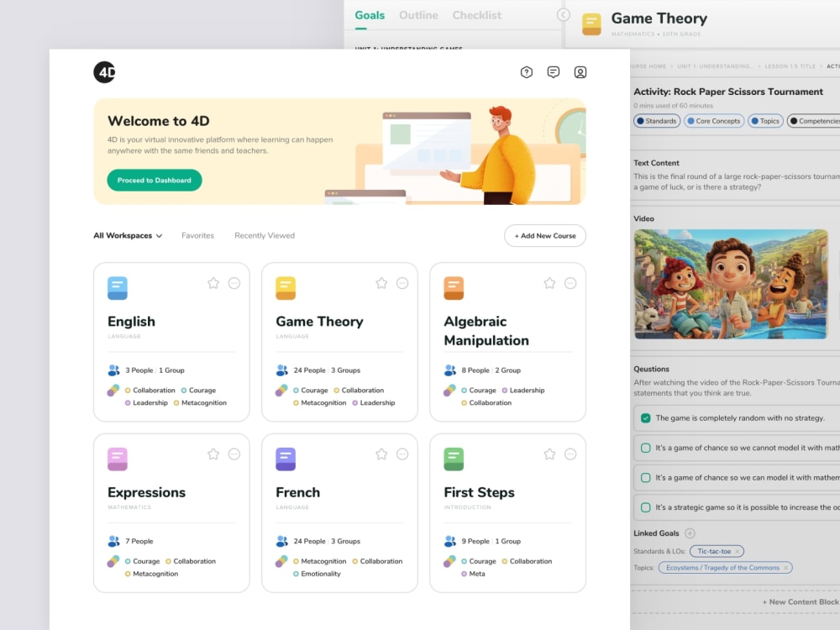Switch to the Favorites tab
The width and height of the screenshot is (840, 630).
pyautogui.click(x=197, y=236)
